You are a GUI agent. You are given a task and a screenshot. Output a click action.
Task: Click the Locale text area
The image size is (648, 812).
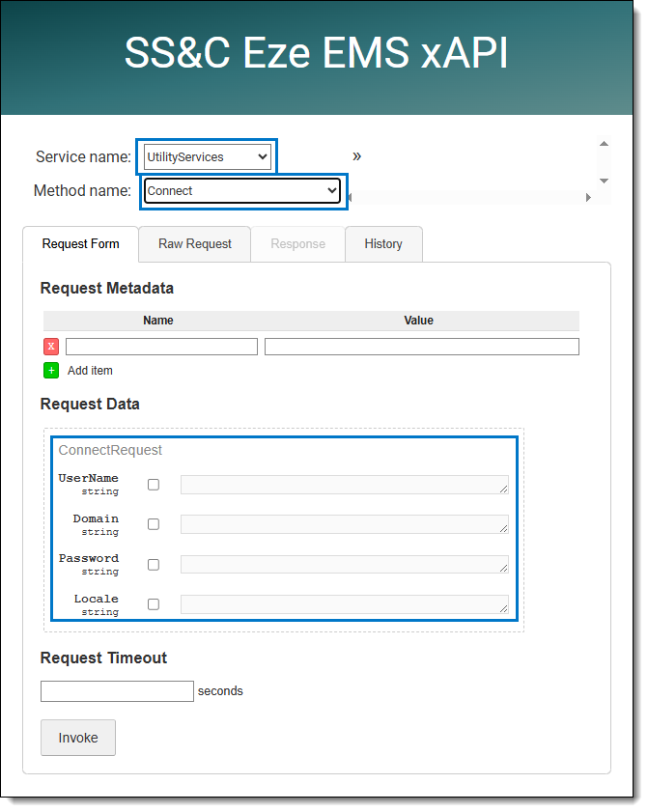click(345, 604)
